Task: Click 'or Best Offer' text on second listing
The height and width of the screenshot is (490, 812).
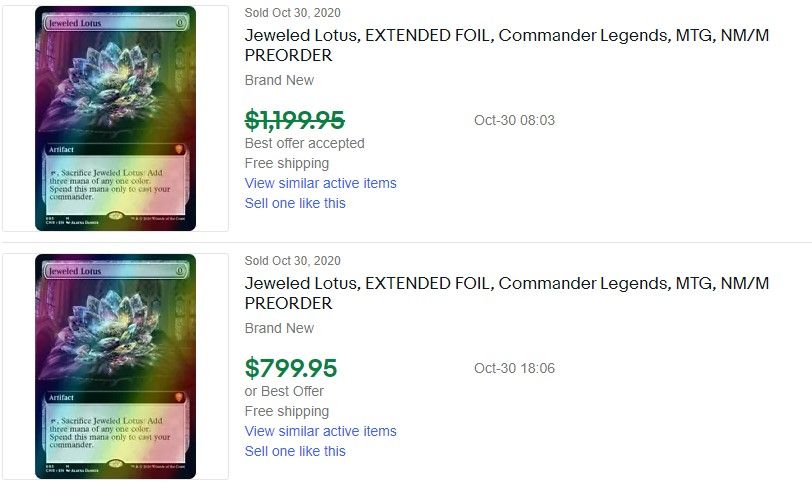Action: 284,391
